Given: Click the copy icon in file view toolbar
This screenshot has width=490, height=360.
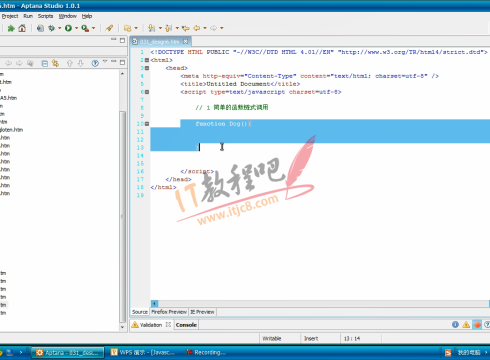Looking at the screenshot, I should pyautogui.click(x=30, y=63).
